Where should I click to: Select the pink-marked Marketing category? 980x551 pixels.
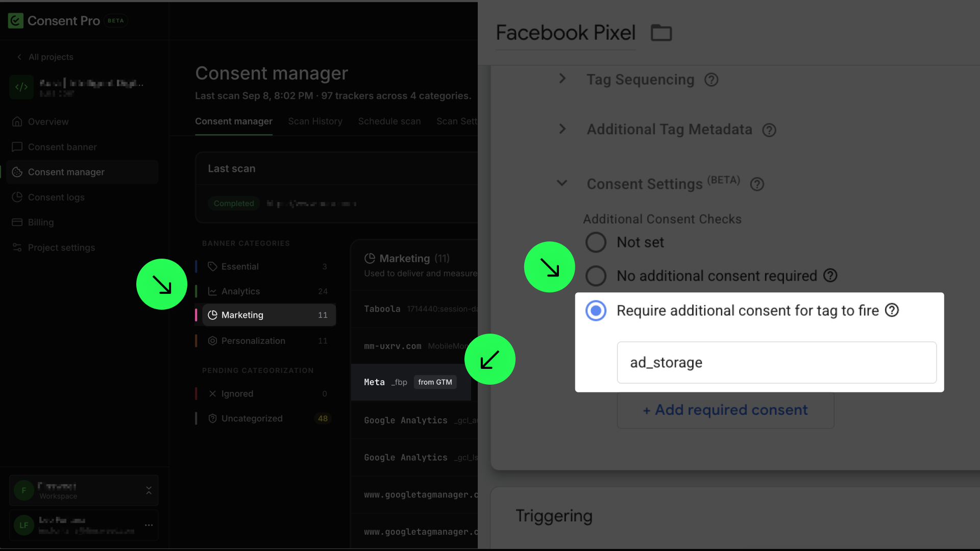tap(269, 315)
